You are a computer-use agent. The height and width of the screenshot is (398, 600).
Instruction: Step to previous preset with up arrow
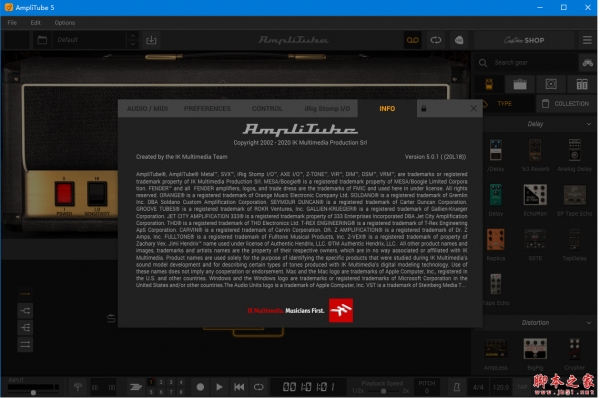tap(132, 36)
